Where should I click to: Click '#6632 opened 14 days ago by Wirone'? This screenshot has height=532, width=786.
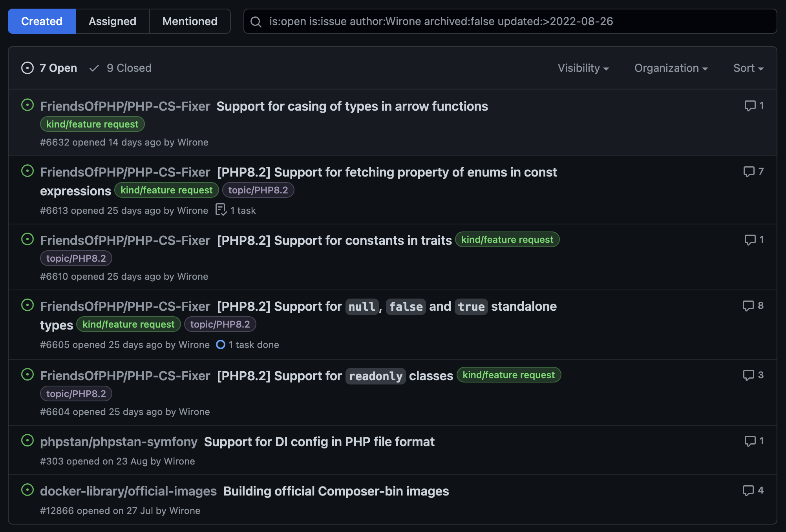(124, 142)
